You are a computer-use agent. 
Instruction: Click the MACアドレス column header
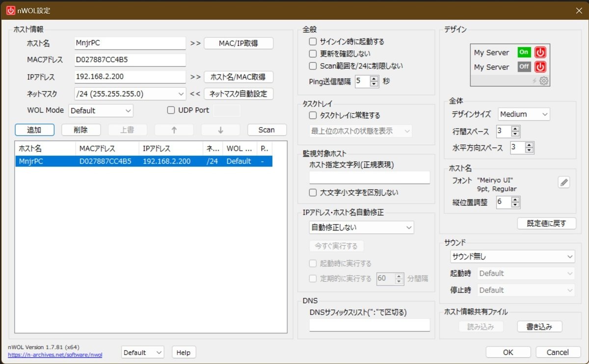(x=107, y=148)
